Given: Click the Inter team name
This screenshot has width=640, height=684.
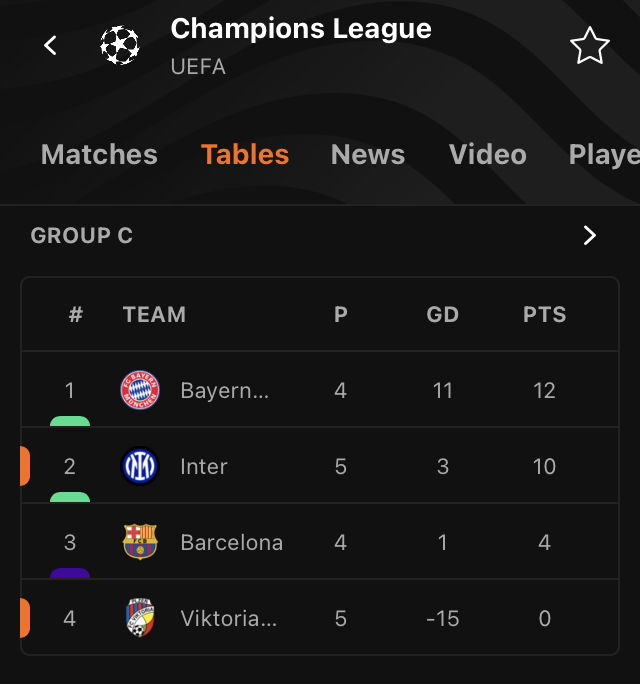Looking at the screenshot, I should 204,466.
